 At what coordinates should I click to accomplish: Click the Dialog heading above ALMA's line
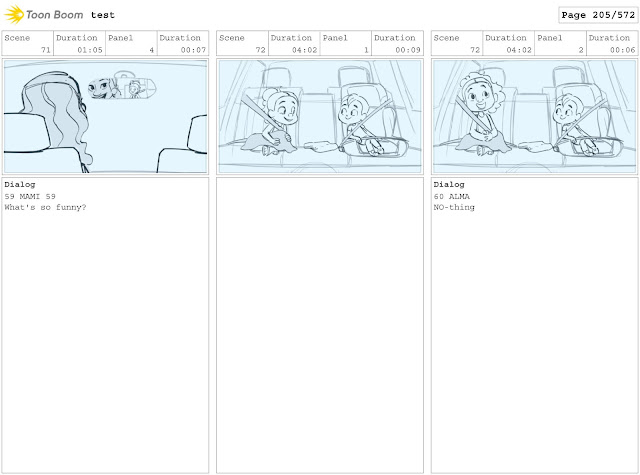(x=449, y=184)
